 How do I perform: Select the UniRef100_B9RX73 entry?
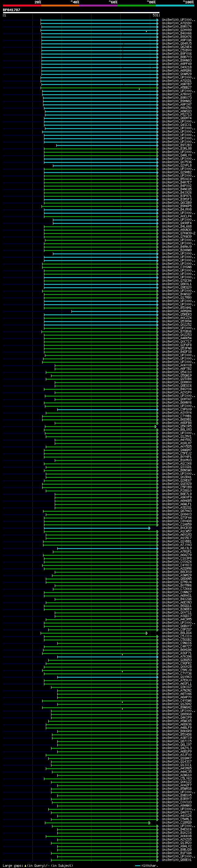pyautogui.click(x=177, y=98)
